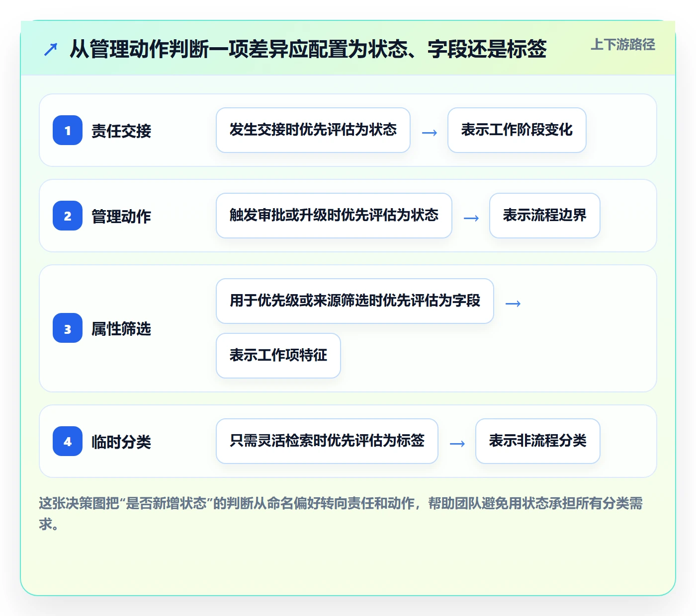Click the number 4 badge for 临时分类
Image resolution: width=696 pixels, height=616 pixels.
click(68, 441)
